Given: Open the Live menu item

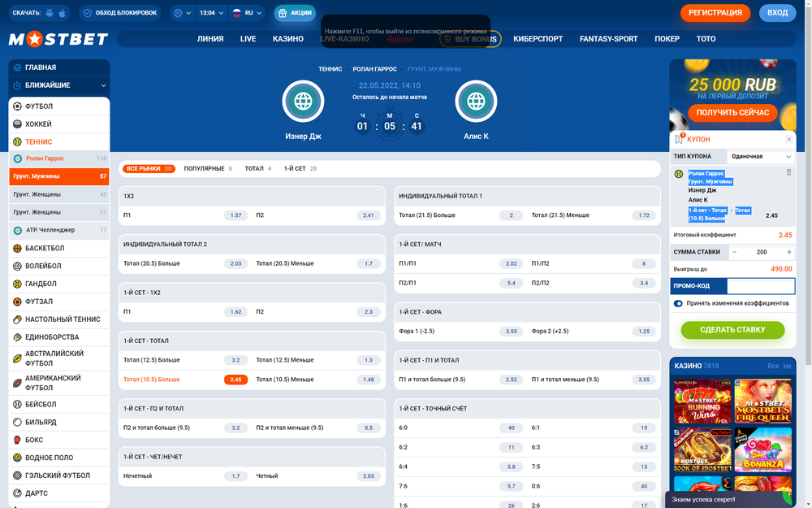Looking at the screenshot, I should (248, 39).
